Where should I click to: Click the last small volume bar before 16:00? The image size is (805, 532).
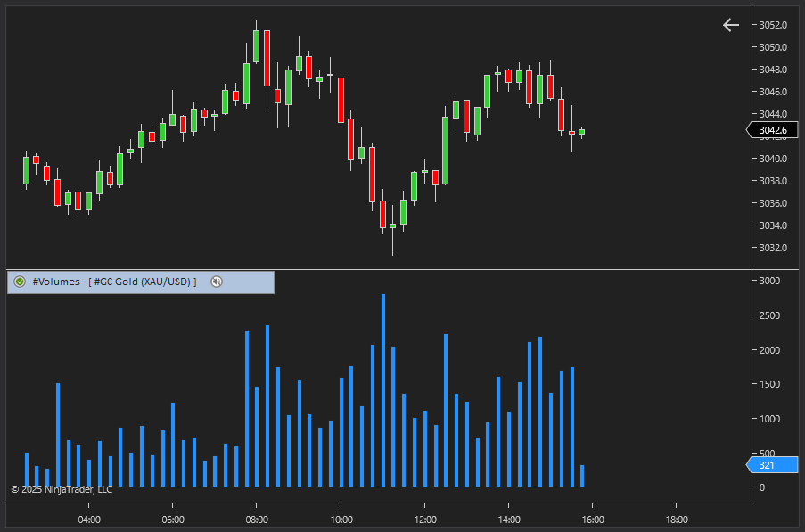coord(582,476)
